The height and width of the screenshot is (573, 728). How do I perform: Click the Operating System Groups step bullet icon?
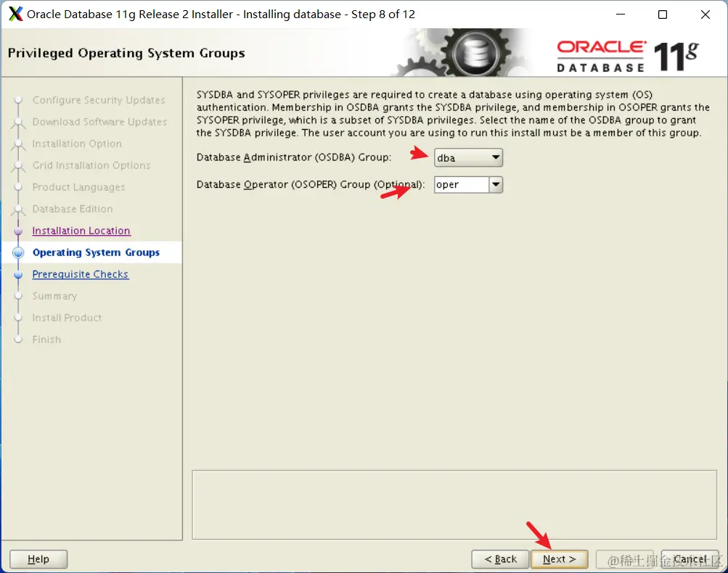[18, 252]
